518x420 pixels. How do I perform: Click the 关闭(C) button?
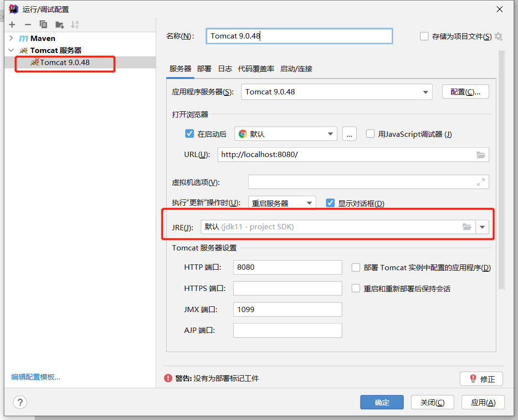coord(432,402)
